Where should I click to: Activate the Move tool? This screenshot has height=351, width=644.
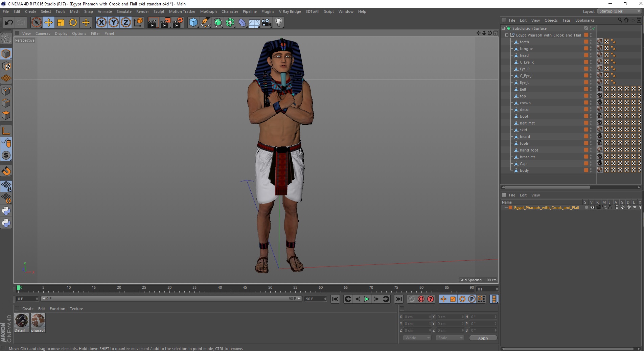click(x=49, y=23)
